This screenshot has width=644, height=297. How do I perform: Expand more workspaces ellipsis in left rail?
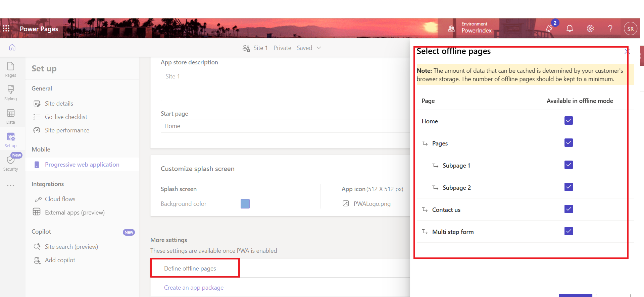point(10,185)
